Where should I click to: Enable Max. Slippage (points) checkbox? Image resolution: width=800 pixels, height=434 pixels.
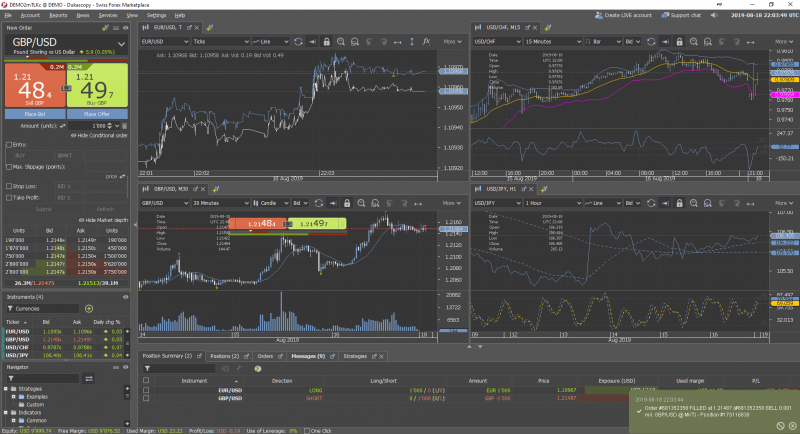pos(9,167)
